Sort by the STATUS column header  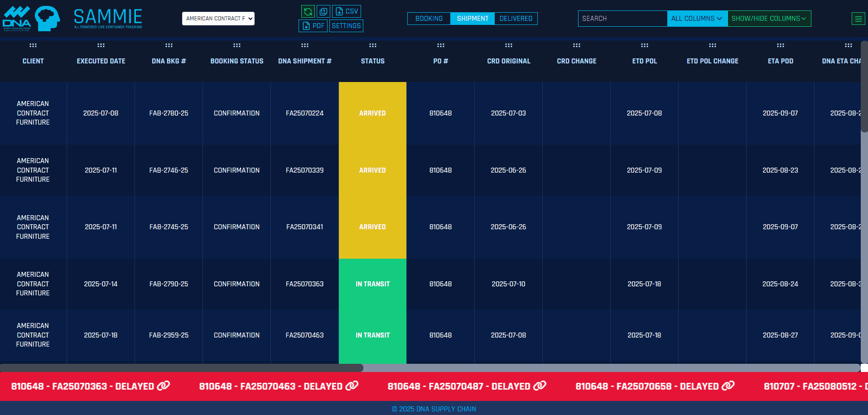(373, 61)
